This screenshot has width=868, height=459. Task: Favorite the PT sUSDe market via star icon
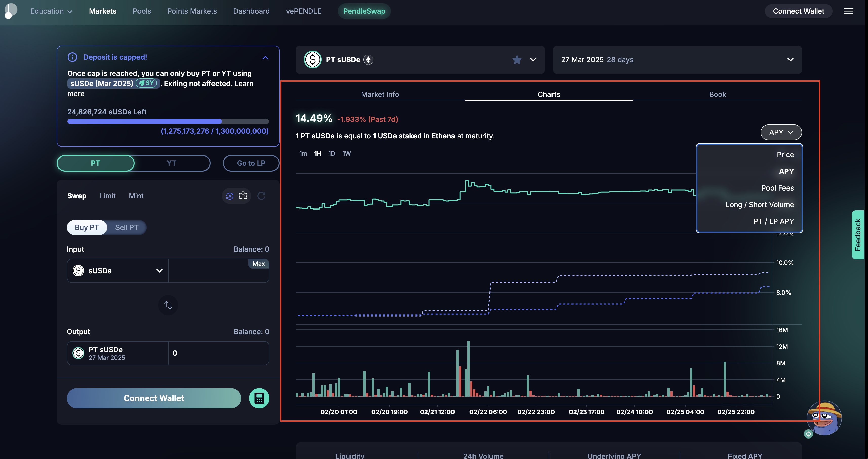click(517, 60)
